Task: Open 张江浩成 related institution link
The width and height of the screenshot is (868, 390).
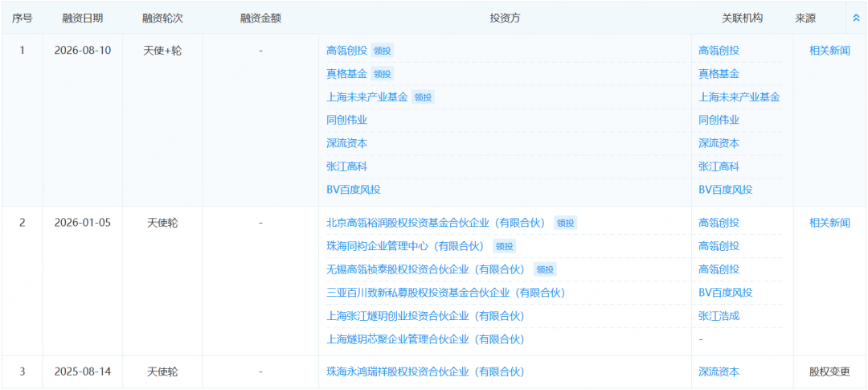Action: click(719, 316)
